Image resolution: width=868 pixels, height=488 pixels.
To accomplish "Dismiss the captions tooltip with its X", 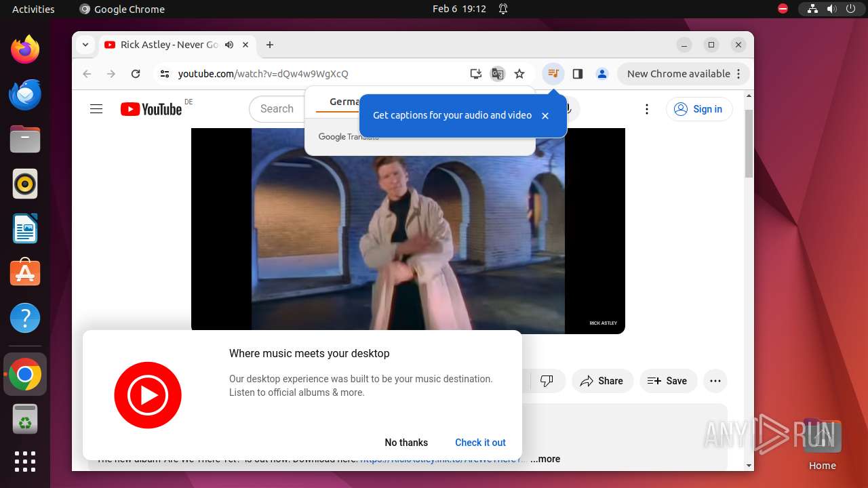I will tap(545, 116).
